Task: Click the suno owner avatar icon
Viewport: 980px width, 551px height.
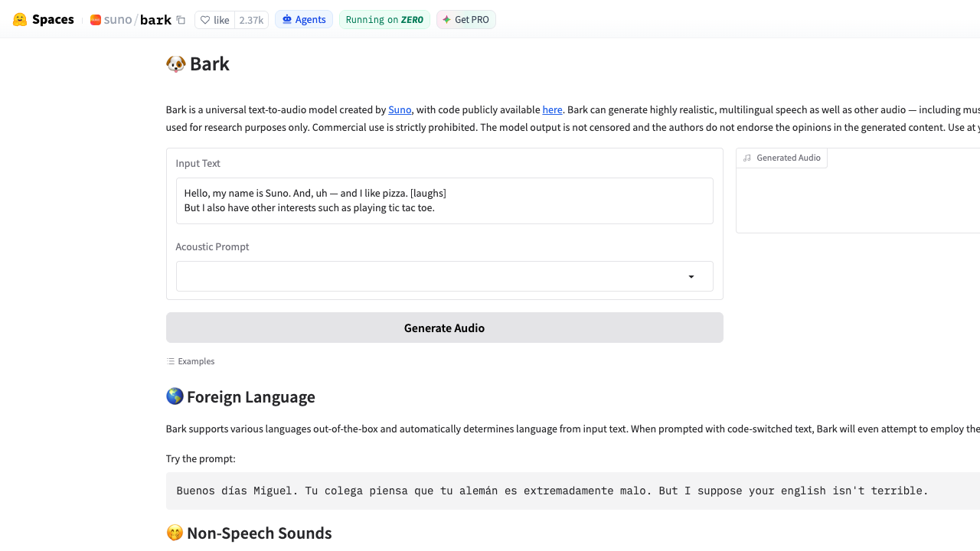Action: [x=96, y=20]
